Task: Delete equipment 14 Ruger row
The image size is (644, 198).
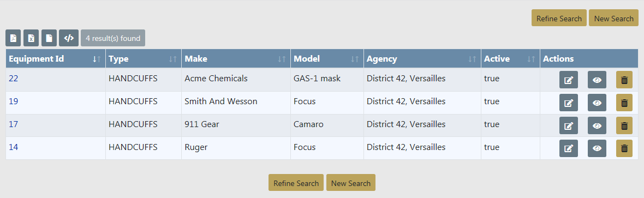Action: click(x=624, y=148)
